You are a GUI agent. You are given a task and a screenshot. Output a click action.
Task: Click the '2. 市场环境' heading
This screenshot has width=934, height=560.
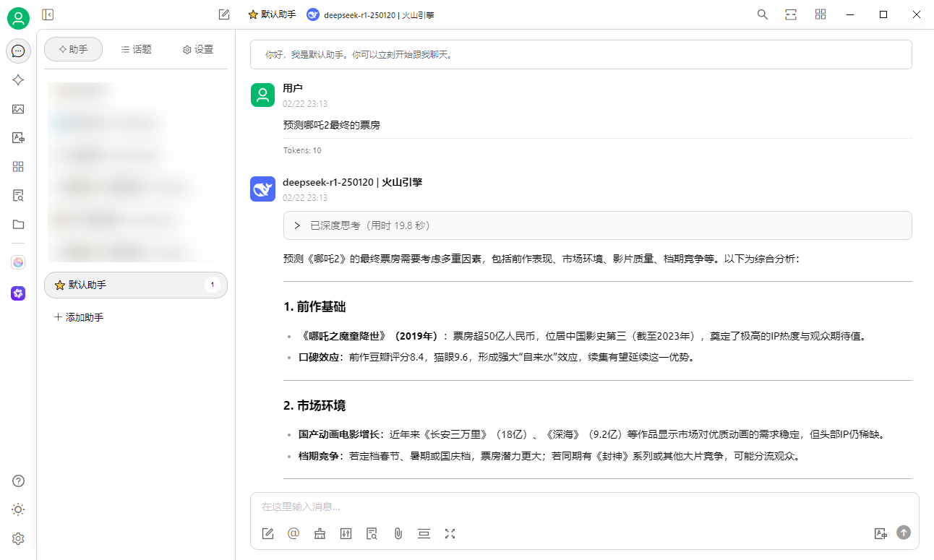314,405
